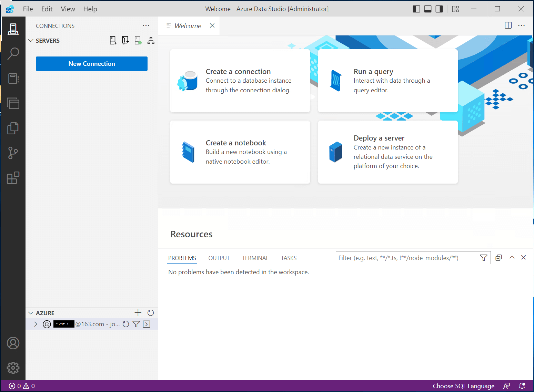This screenshot has height=392, width=534.
Task: Collapse all problems in the panel
Action: click(498, 258)
